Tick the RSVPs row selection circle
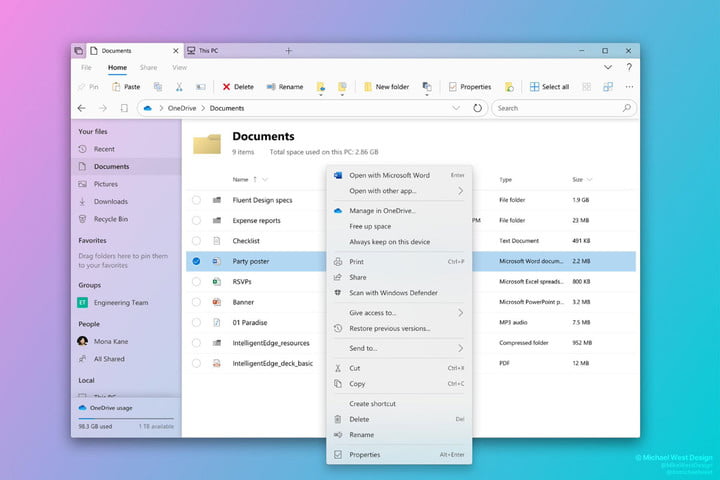Viewport: 720px width, 480px height. point(196,282)
